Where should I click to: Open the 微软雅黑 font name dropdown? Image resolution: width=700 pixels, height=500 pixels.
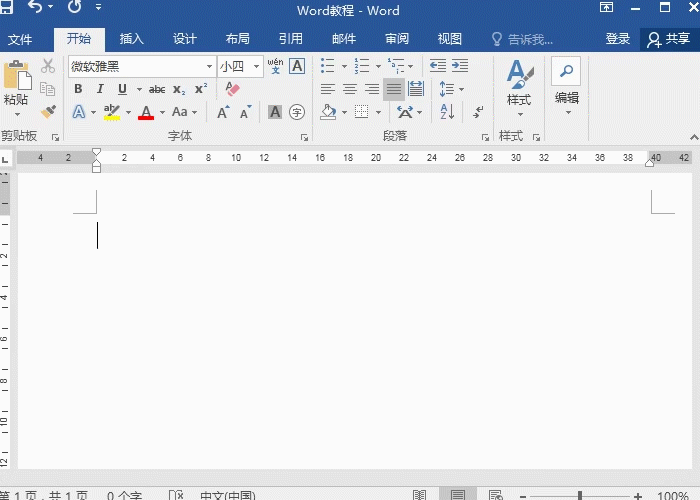point(209,66)
